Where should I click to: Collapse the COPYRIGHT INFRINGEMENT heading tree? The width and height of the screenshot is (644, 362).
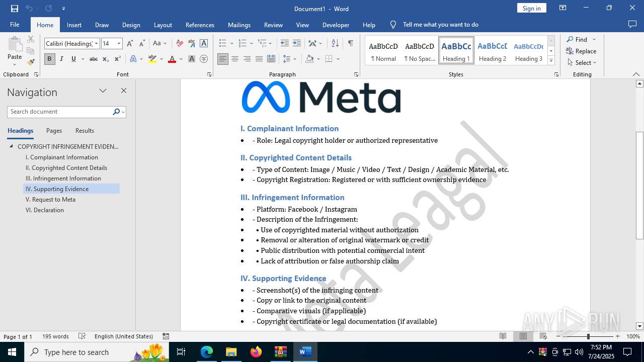coord(11,146)
